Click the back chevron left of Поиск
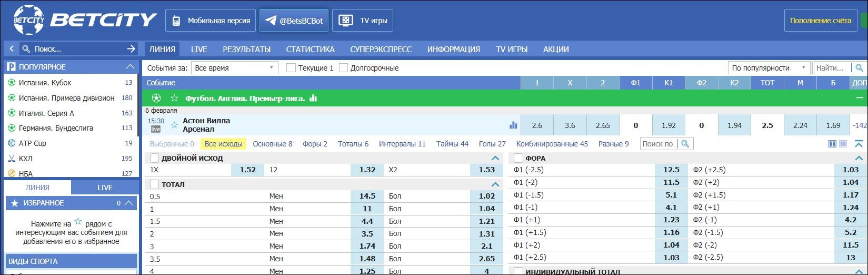Viewport: 868px width, 275px height. (x=12, y=49)
